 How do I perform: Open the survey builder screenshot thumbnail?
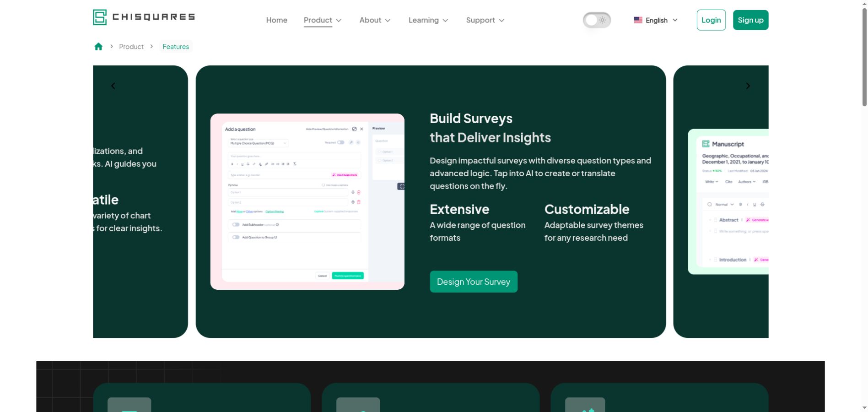[307, 201]
